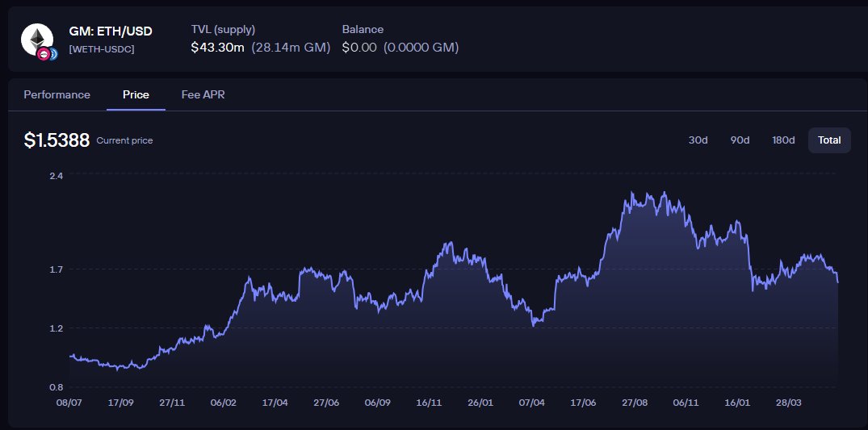Viewport: 868px width, 430px height.
Task: Click the 17/06 date on x-axis
Action: [x=583, y=403]
